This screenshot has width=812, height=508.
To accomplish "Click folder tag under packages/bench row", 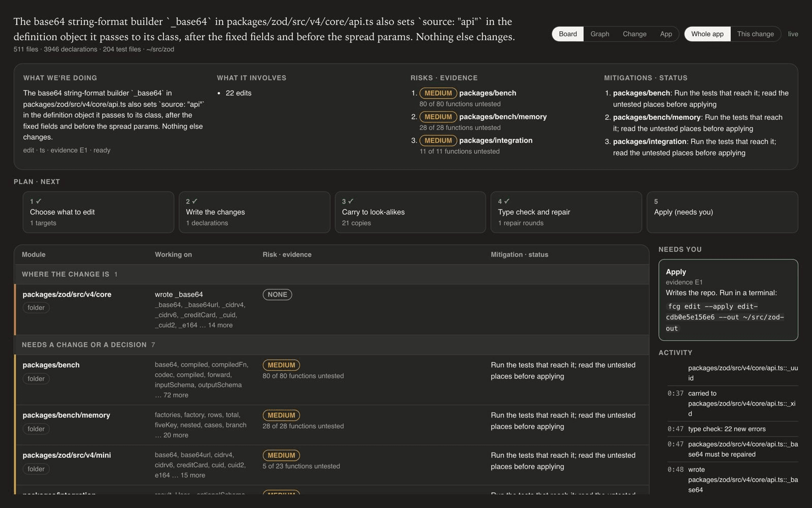I will 36,379.
